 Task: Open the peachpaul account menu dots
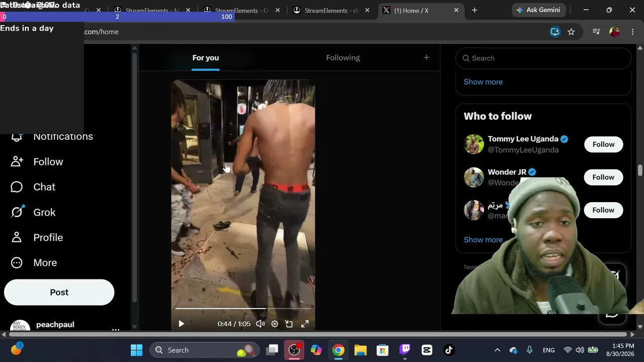click(115, 329)
